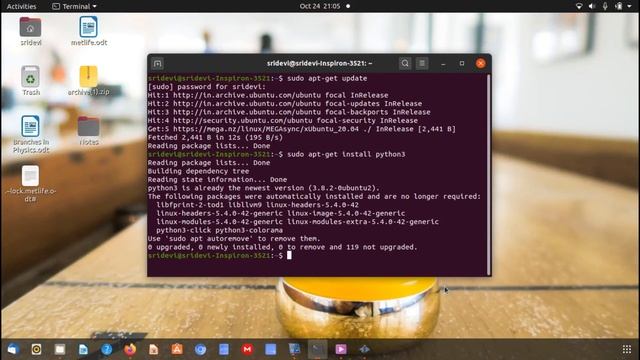This screenshot has width=640, height=360.
Task: Click the Hit:4 security.ubuntu.com line
Action: point(282,120)
